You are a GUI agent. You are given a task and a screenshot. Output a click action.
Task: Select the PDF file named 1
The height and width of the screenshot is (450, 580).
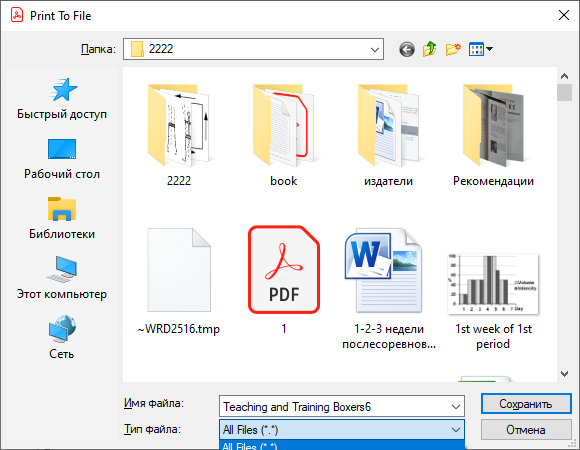pyautogui.click(x=284, y=281)
